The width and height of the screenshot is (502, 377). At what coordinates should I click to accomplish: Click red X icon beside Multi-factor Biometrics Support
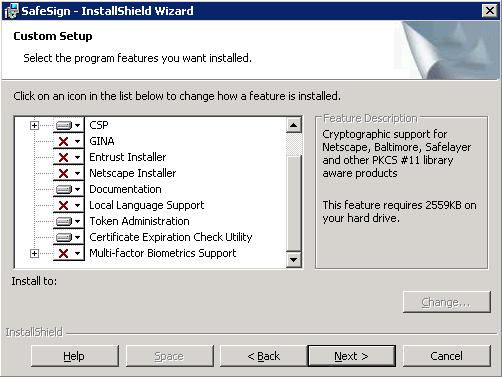tap(63, 253)
